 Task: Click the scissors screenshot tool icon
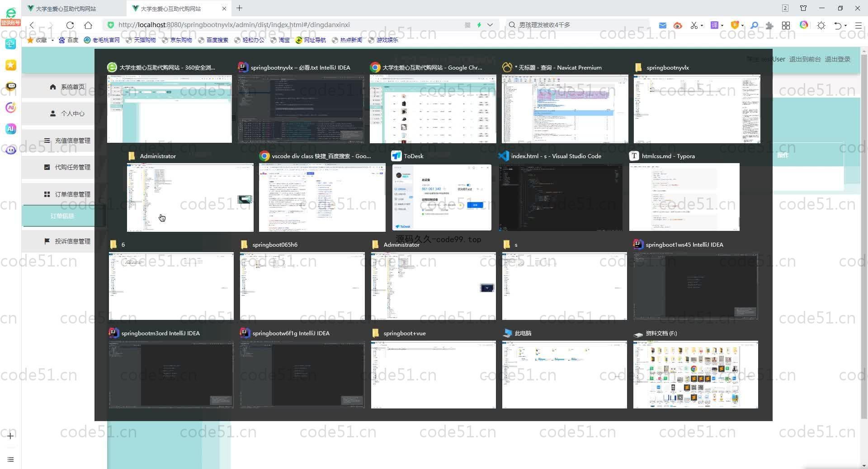(693, 25)
